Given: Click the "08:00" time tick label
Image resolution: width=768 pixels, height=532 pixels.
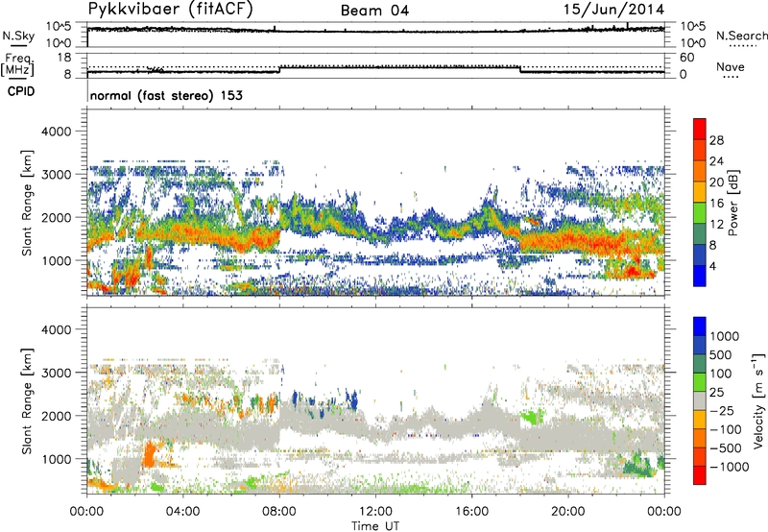Looking at the screenshot, I should (x=279, y=512).
